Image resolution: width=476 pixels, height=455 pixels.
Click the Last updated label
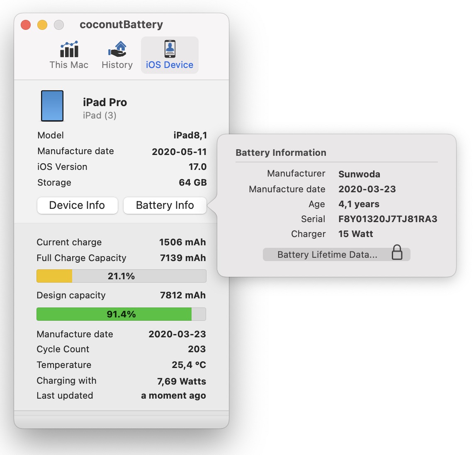click(x=65, y=396)
